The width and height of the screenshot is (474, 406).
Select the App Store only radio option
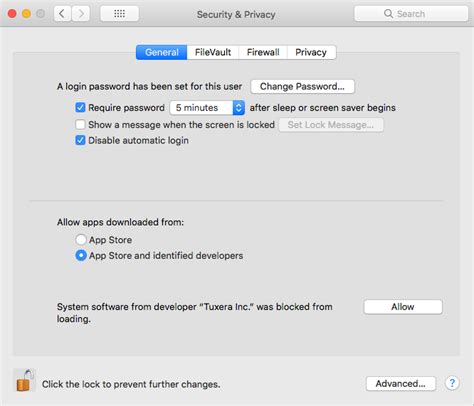click(x=81, y=239)
